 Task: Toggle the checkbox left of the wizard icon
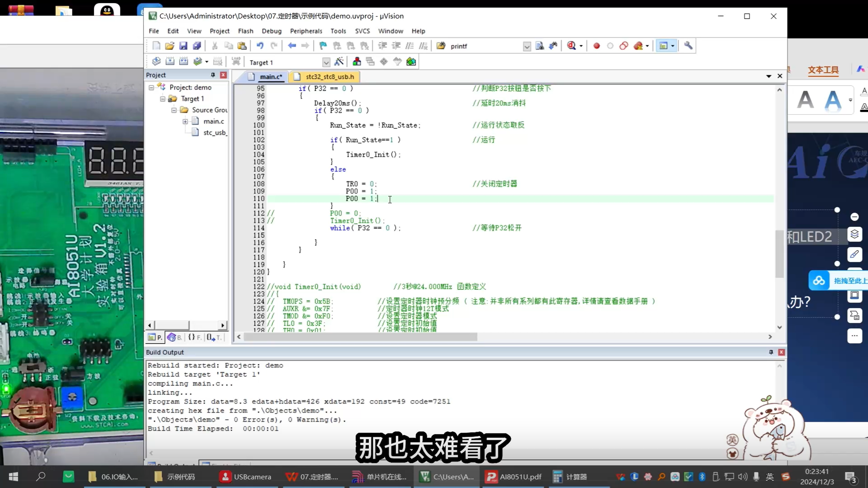[326, 62]
